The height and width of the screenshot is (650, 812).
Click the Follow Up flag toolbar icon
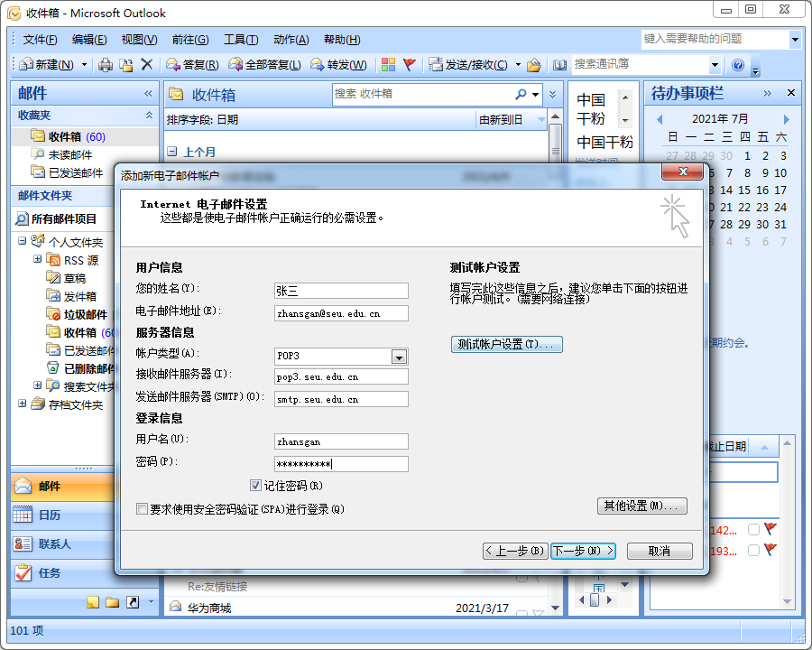[409, 65]
